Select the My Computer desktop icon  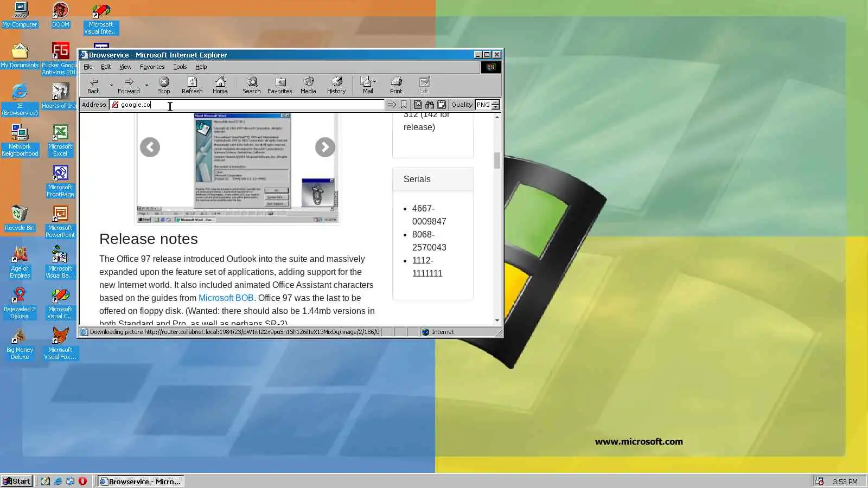click(20, 15)
